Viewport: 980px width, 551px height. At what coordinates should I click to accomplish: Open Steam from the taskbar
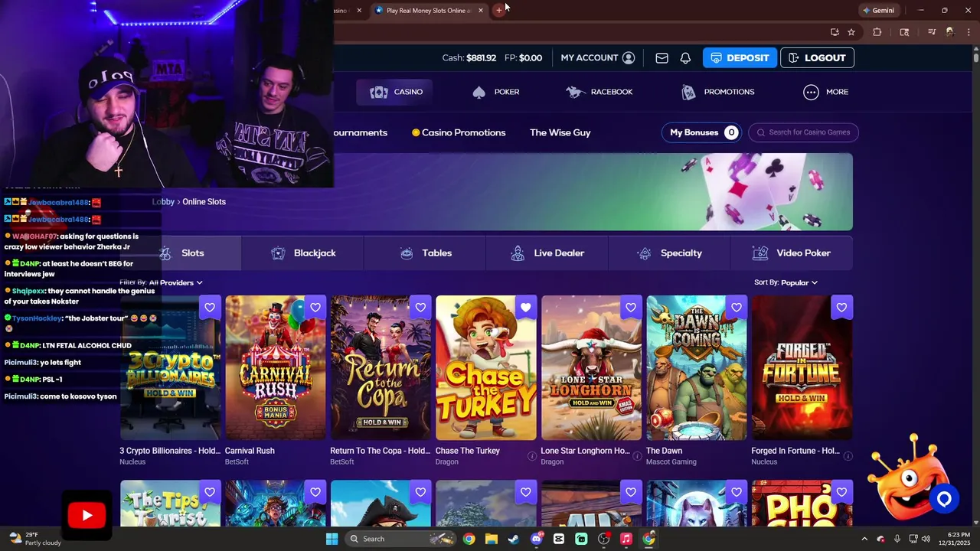pos(514,539)
